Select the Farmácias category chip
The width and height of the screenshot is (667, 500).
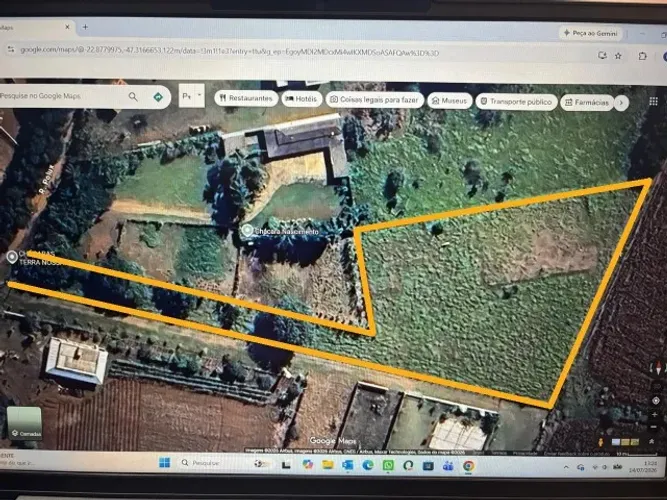(x=587, y=103)
